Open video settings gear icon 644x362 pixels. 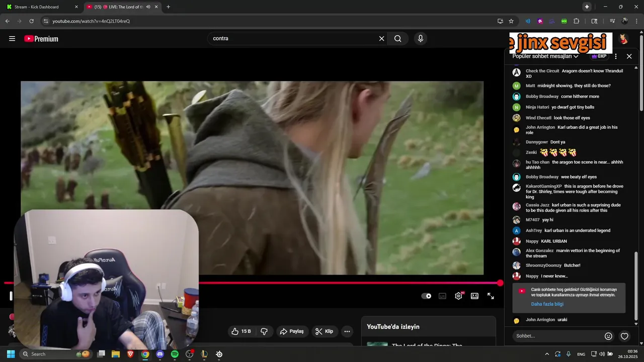click(x=458, y=296)
